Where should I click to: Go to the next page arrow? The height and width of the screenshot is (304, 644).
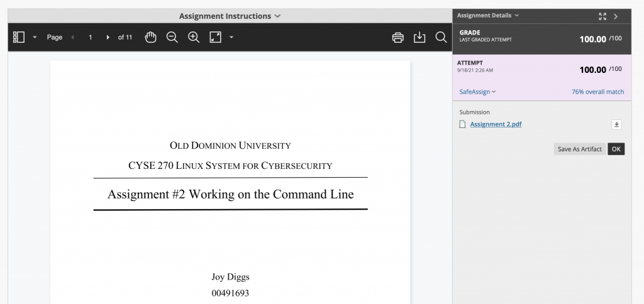click(x=108, y=37)
